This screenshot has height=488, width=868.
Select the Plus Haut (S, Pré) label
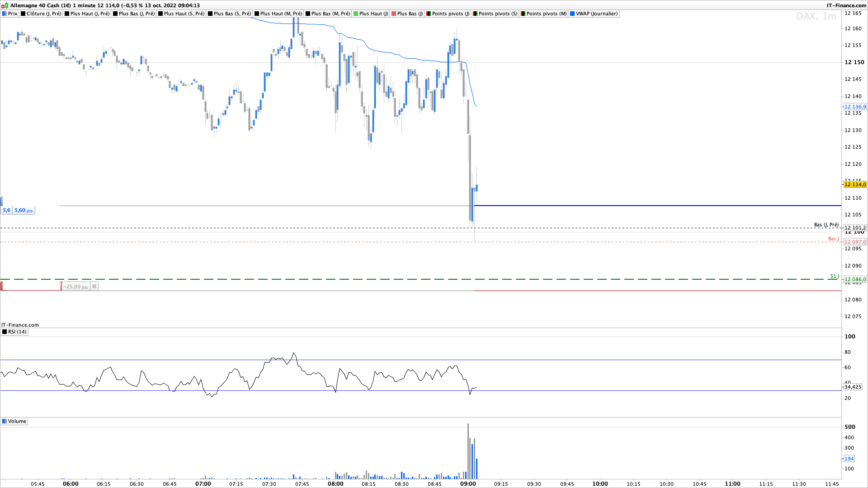click(x=184, y=14)
